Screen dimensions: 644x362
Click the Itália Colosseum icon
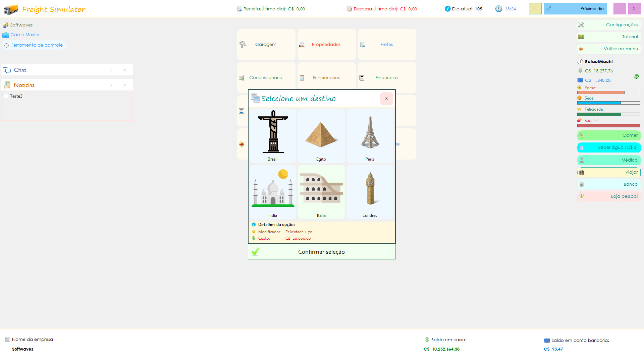(321, 188)
